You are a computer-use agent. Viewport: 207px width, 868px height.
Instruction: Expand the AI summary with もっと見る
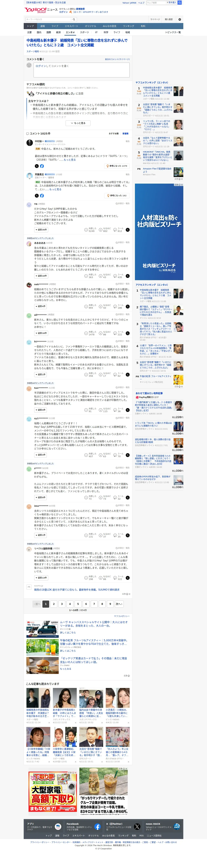[78, 123]
